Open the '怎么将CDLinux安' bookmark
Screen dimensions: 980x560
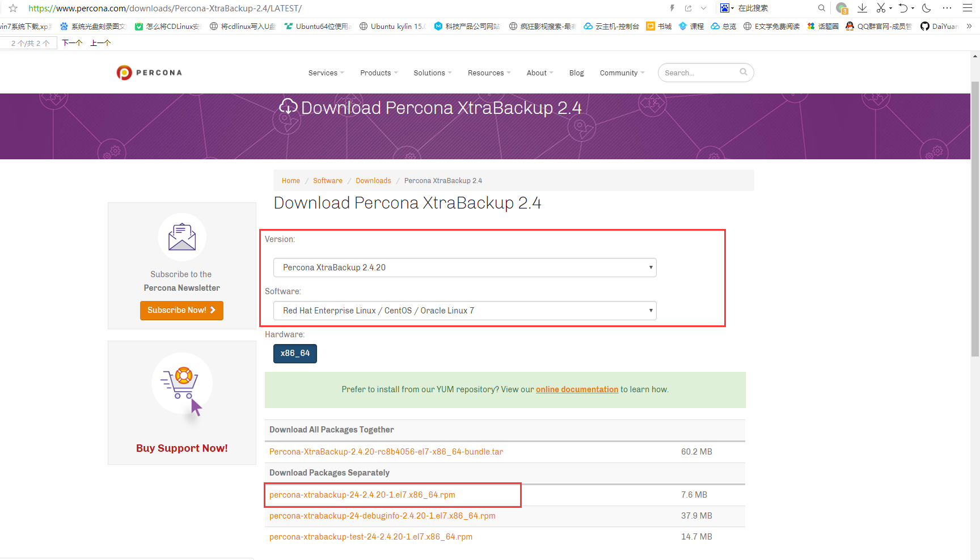pos(168,27)
